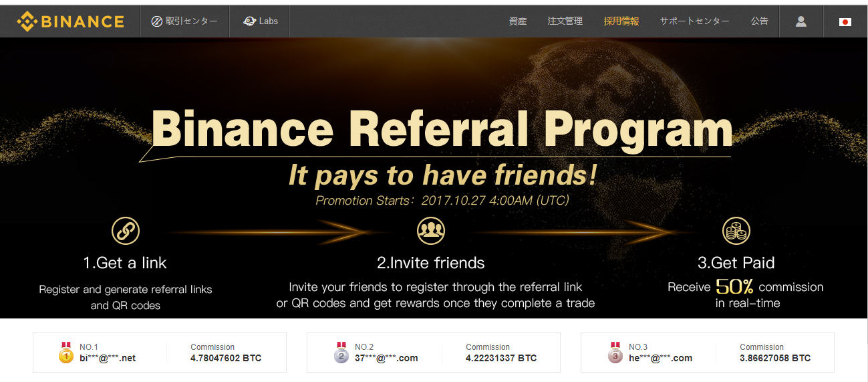Click the Binance logo
This screenshot has height=382, width=868.
point(70,21)
